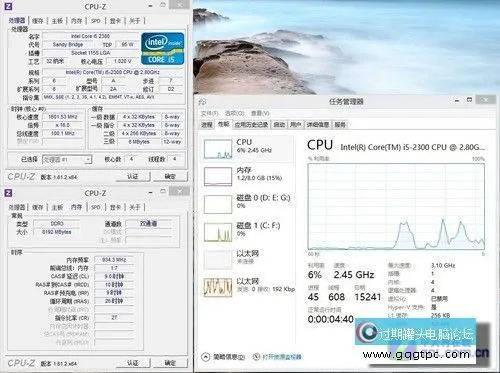Click the 100.1 MHz bus speed value
The height and width of the screenshot is (373, 500).
click(63, 134)
